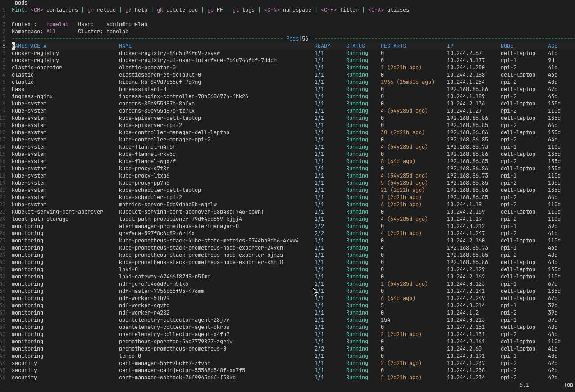Select pod docker-registry-84d5b94fd9-vsvsw
The width and height of the screenshot is (575, 392).
click(169, 53)
